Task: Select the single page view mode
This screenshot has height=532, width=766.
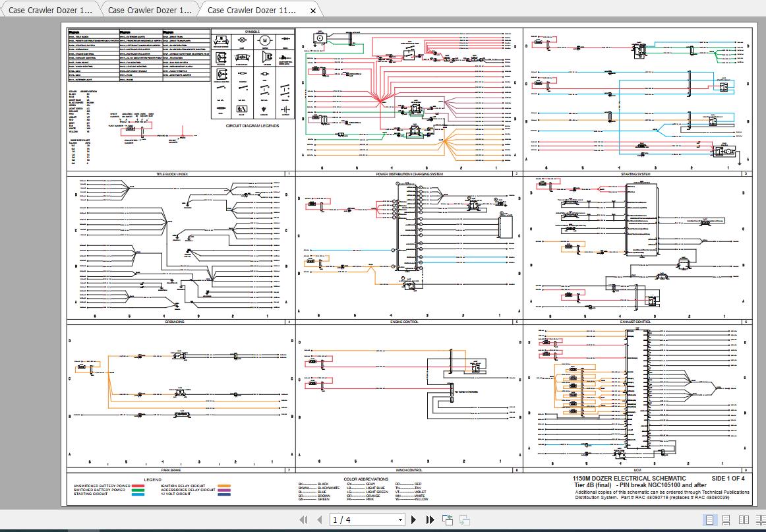Action: tap(709, 519)
